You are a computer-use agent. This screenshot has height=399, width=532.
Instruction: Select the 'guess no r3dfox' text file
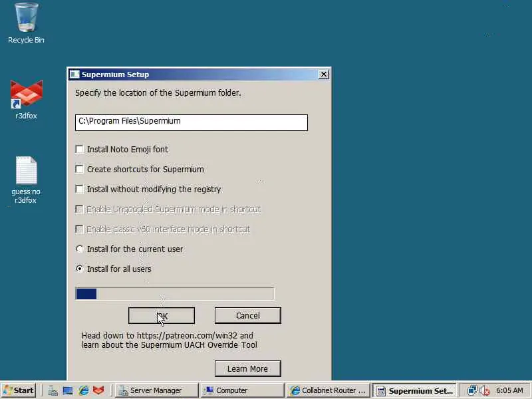pos(26,180)
